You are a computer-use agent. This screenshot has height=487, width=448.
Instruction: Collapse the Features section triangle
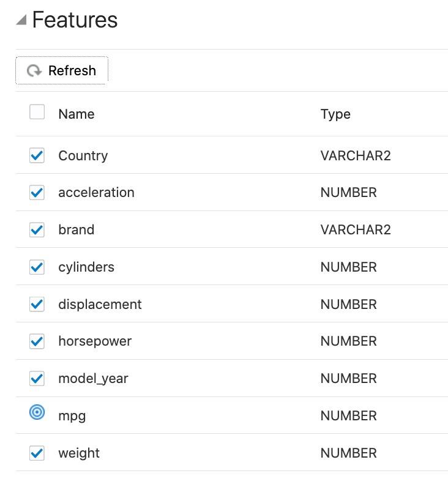(x=21, y=20)
